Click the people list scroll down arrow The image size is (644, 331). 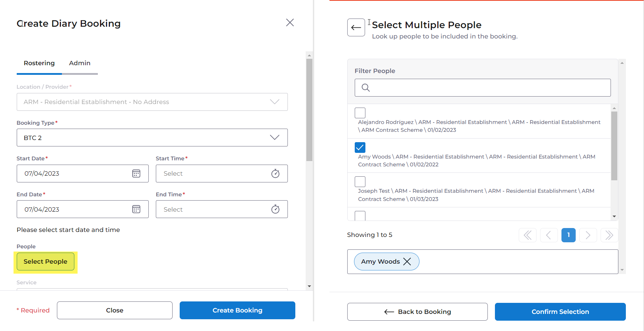[614, 217]
